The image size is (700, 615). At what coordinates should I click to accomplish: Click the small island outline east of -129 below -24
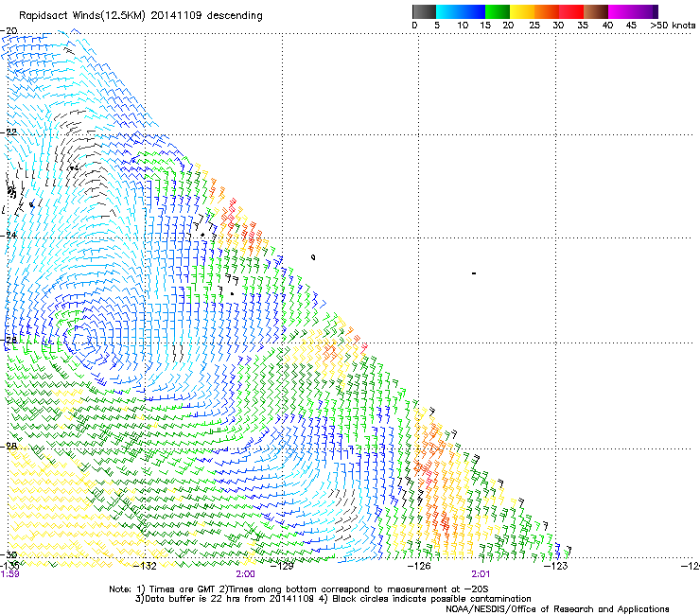(313, 257)
